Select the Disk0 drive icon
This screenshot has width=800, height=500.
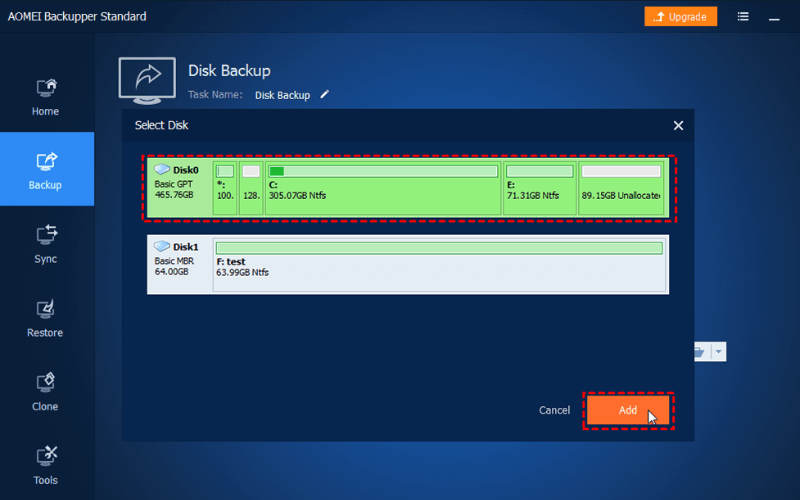click(162, 169)
